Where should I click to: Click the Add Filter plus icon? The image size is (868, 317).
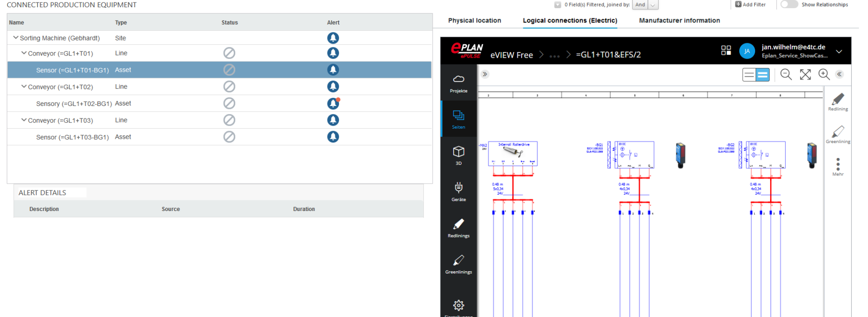738,4
